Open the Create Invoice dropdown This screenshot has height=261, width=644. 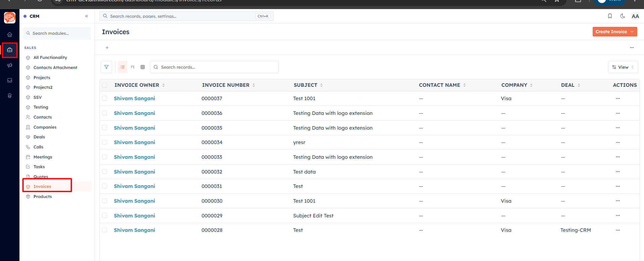614,32
